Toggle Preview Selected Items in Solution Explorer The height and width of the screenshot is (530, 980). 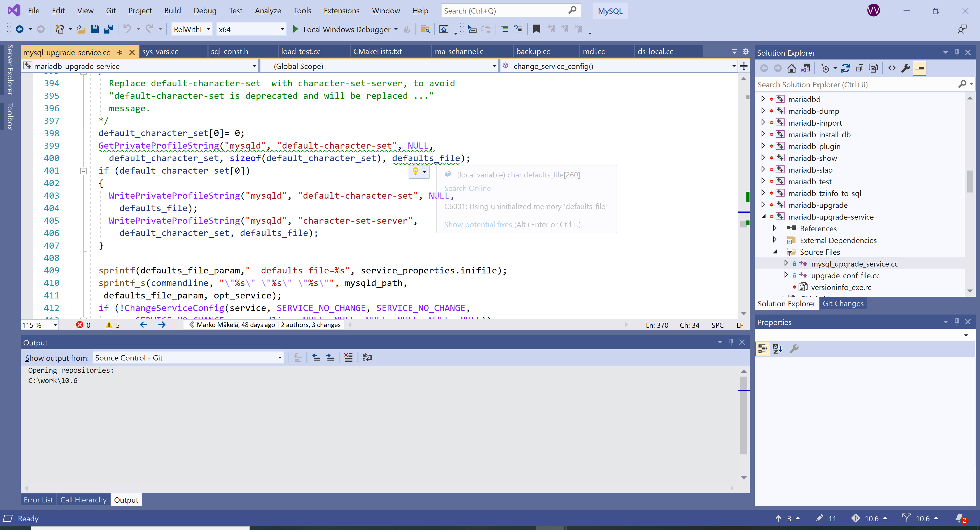pos(920,68)
